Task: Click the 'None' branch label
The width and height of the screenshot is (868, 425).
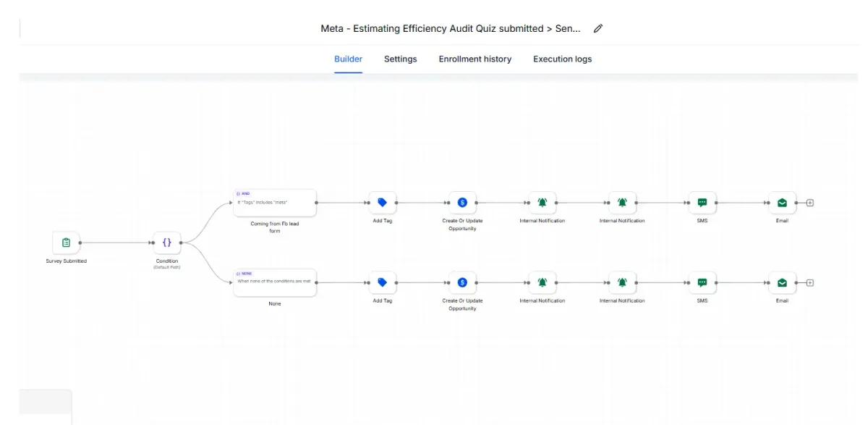Action: point(275,303)
